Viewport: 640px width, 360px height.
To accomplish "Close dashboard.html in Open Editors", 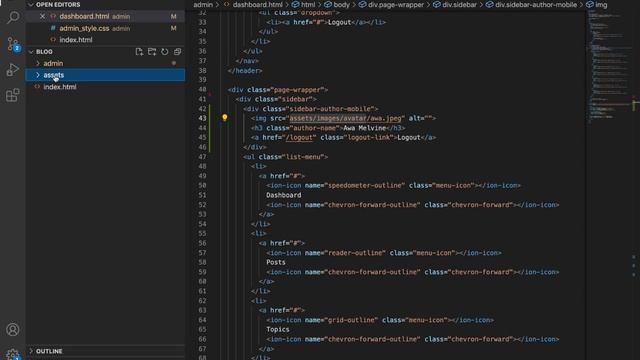I will 42,16.
